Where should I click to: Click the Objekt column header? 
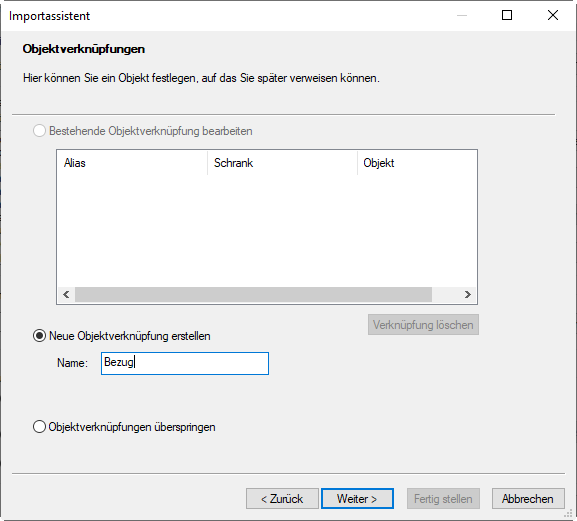[417, 163]
